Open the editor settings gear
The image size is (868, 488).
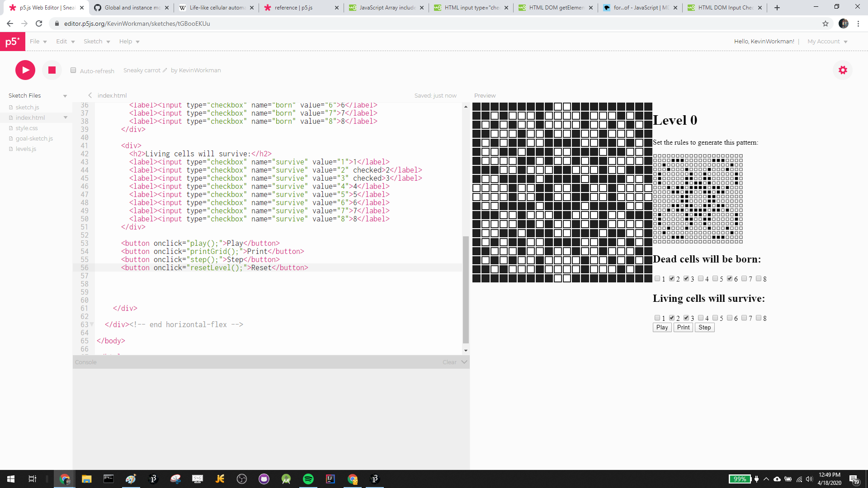(843, 70)
